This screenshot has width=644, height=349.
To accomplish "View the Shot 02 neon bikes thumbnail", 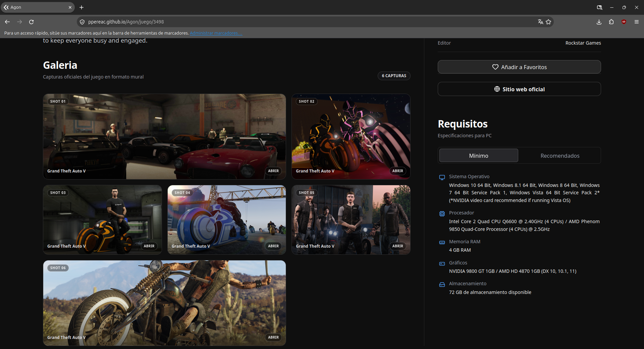I will click(x=351, y=137).
